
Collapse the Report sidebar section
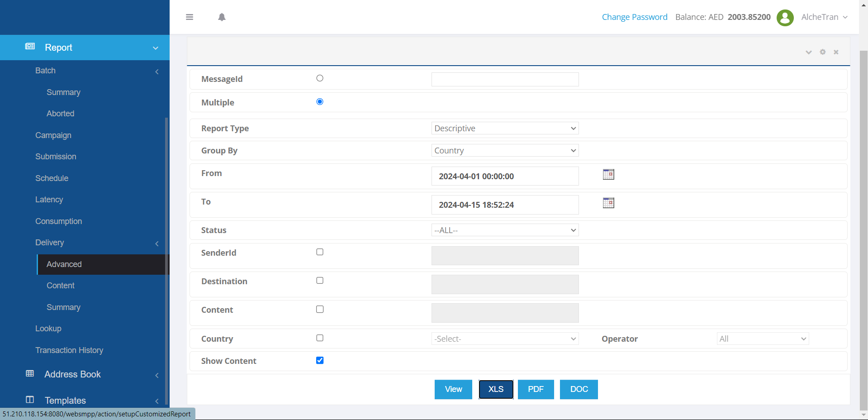pos(156,48)
